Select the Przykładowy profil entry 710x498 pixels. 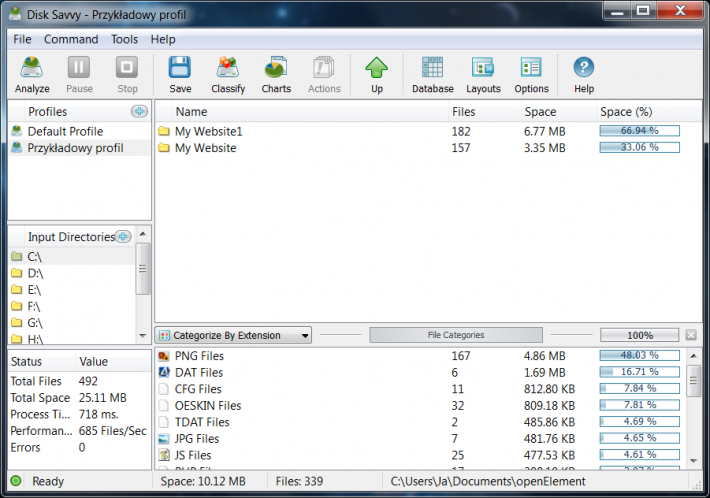click(x=80, y=148)
